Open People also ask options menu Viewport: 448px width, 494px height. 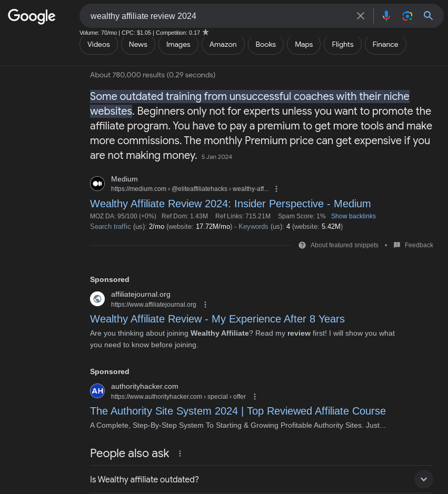tap(180, 453)
